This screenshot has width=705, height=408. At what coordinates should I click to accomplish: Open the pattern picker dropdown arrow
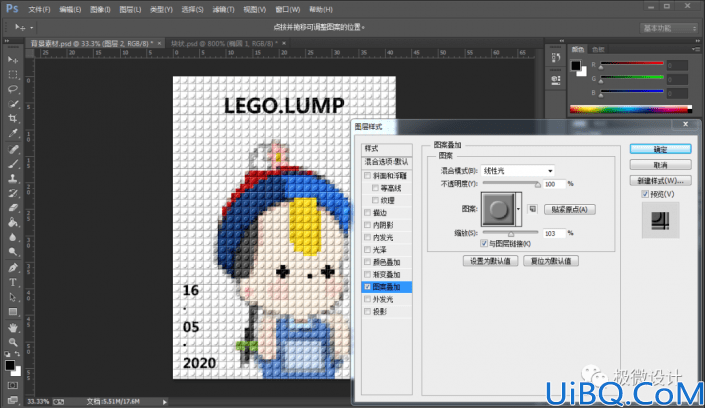(518, 209)
